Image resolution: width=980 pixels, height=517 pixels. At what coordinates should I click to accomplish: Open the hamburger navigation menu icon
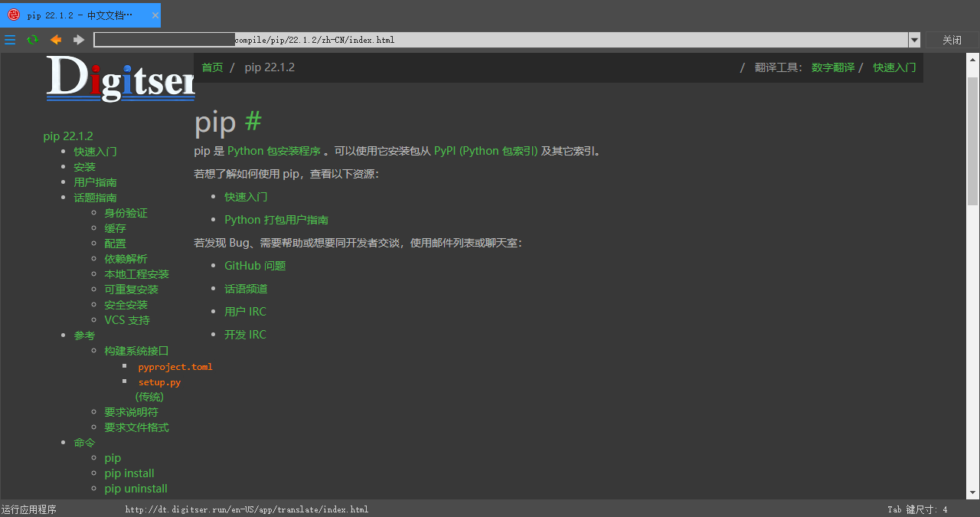[x=10, y=39]
